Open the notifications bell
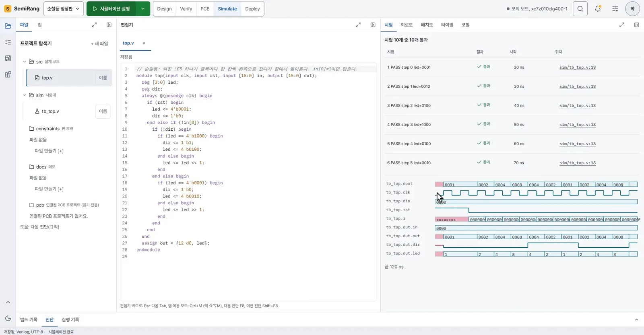The width and height of the screenshot is (644, 335). click(x=598, y=9)
